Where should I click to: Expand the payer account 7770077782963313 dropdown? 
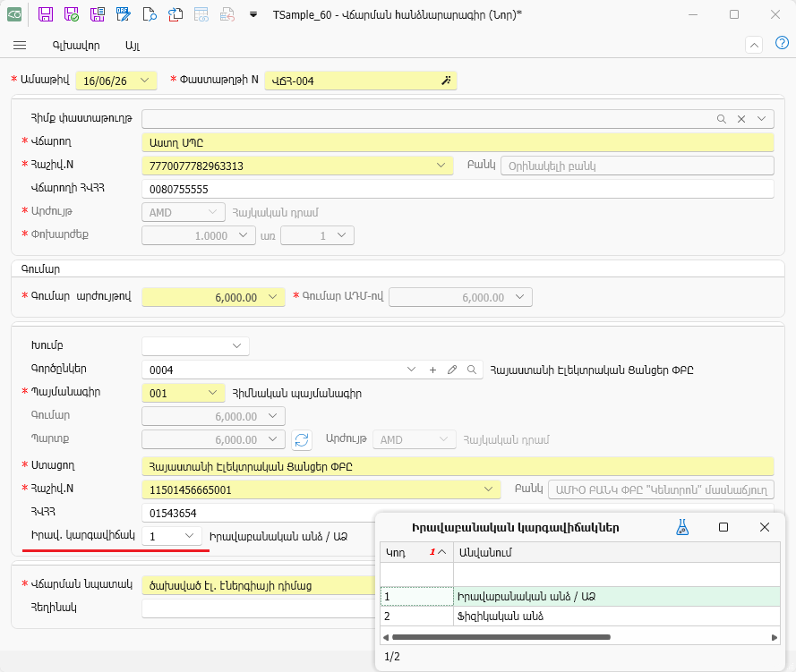point(441,166)
